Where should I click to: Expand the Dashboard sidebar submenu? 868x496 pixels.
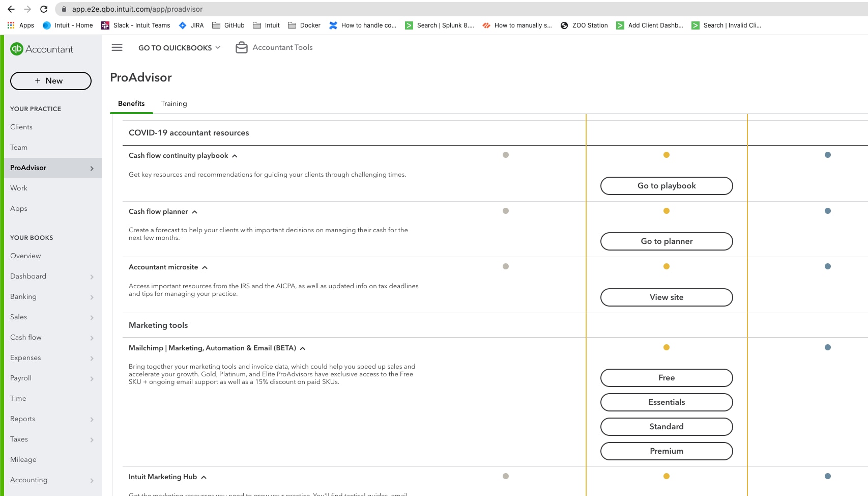pos(92,277)
